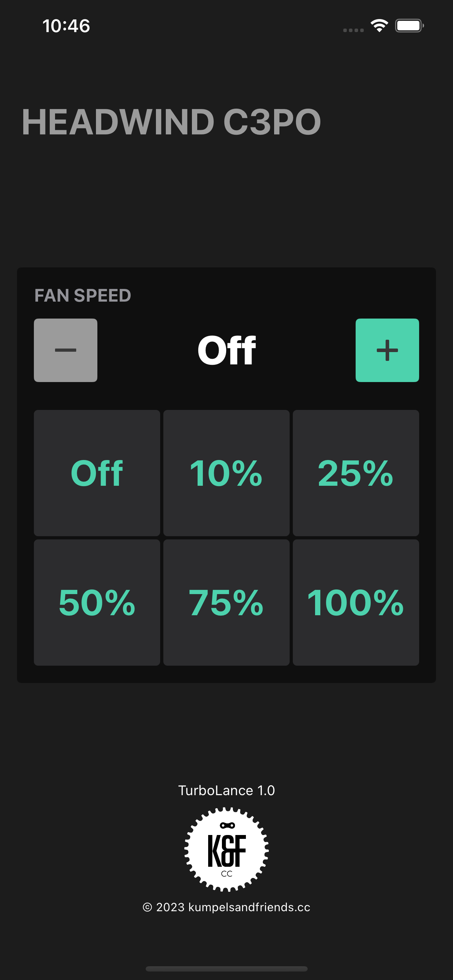Tap the home indicator bar

pos(227,969)
